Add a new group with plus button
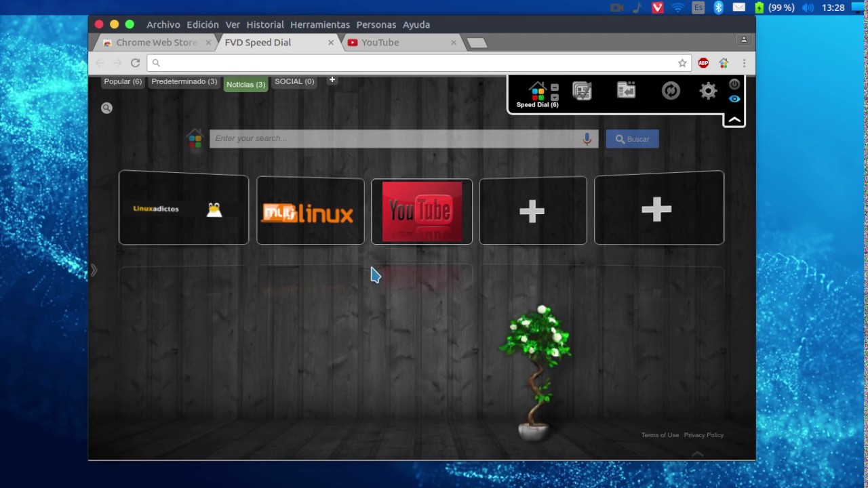 (x=332, y=80)
